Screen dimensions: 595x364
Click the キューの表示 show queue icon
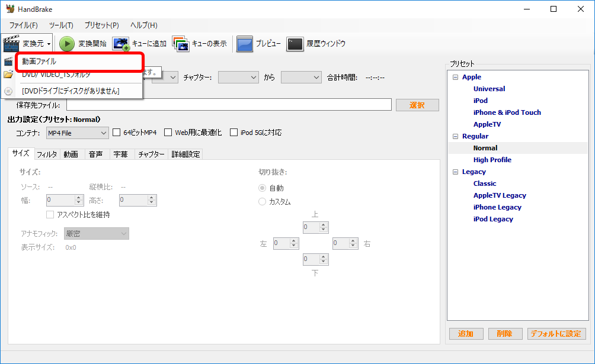pyautogui.click(x=181, y=44)
